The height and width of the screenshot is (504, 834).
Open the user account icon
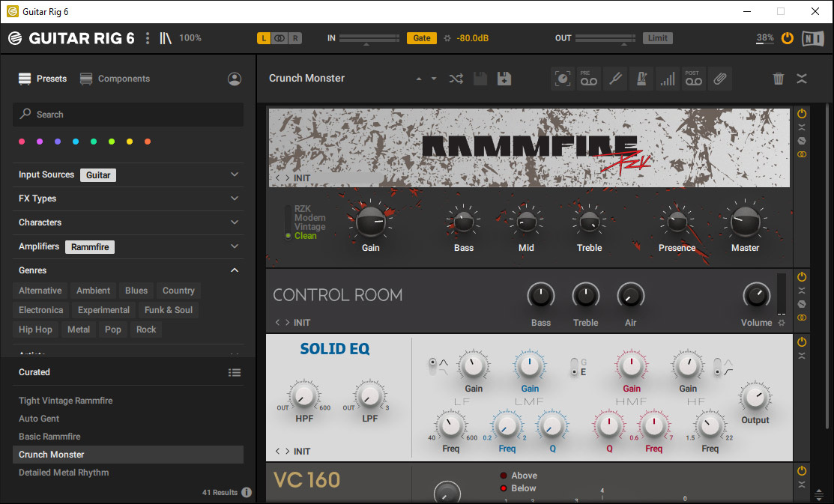[235, 79]
